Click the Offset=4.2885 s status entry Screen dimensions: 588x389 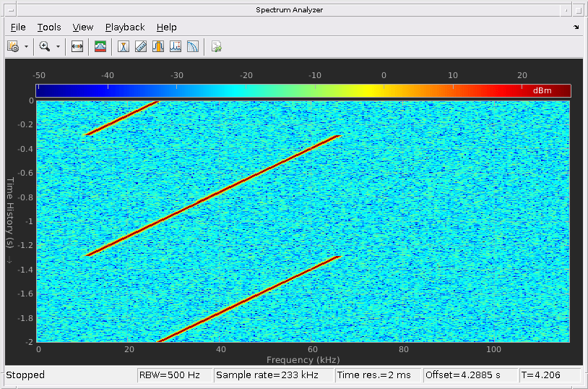pyautogui.click(x=470, y=375)
